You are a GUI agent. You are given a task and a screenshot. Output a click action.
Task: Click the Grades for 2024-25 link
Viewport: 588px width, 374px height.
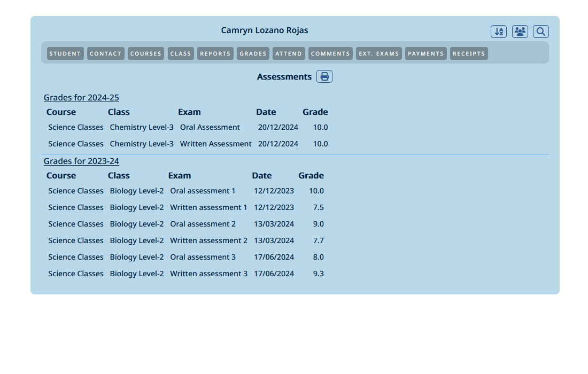[x=81, y=97]
